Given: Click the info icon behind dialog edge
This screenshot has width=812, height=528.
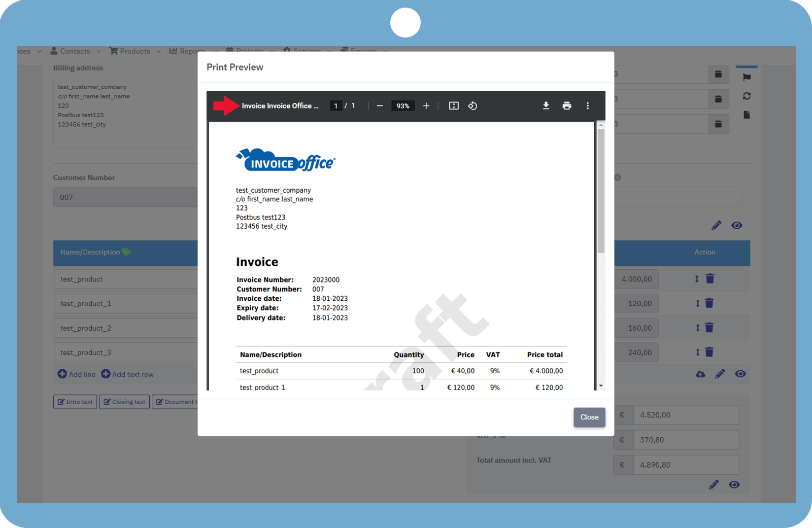Looking at the screenshot, I should pyautogui.click(x=618, y=178).
